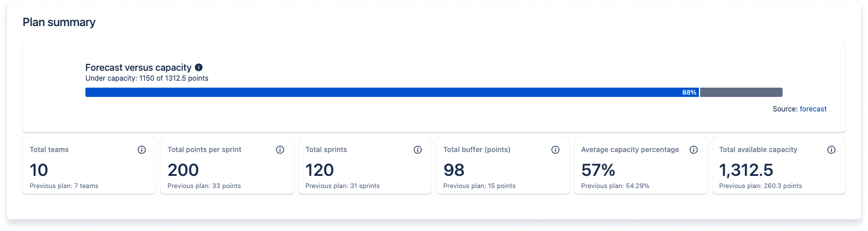Click info icon on Total buffer (points)
The width and height of the screenshot is (868, 231).
[555, 150]
